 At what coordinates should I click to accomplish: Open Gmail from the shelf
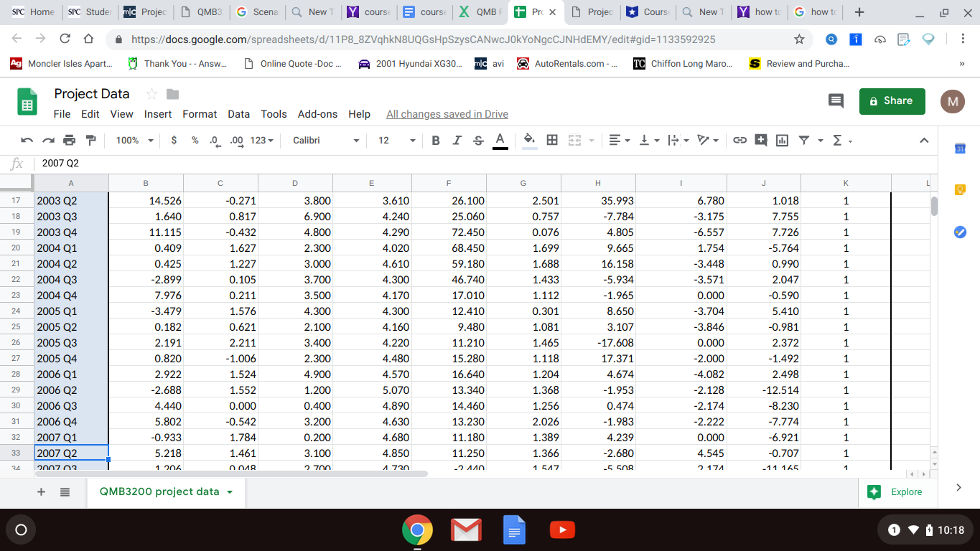(465, 530)
